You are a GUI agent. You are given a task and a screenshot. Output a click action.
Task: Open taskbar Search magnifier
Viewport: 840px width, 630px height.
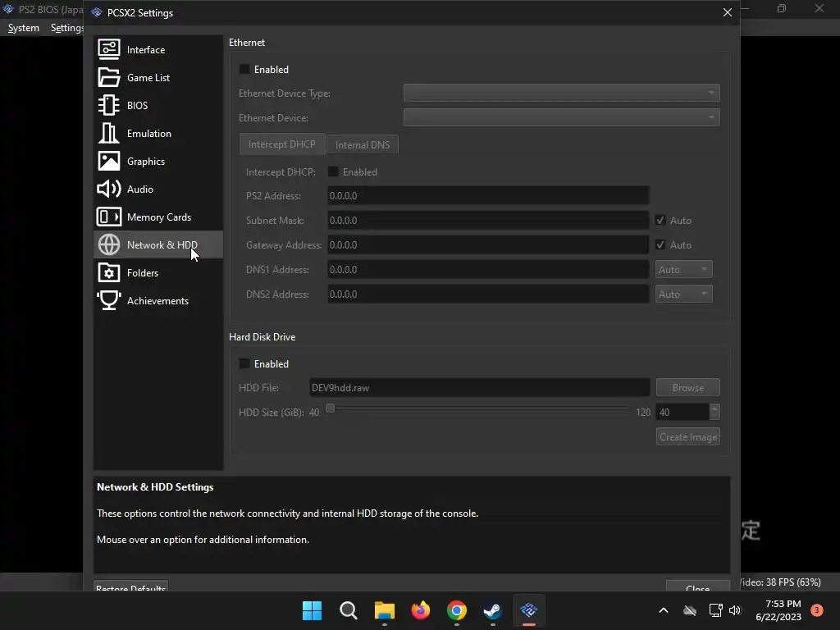click(348, 610)
